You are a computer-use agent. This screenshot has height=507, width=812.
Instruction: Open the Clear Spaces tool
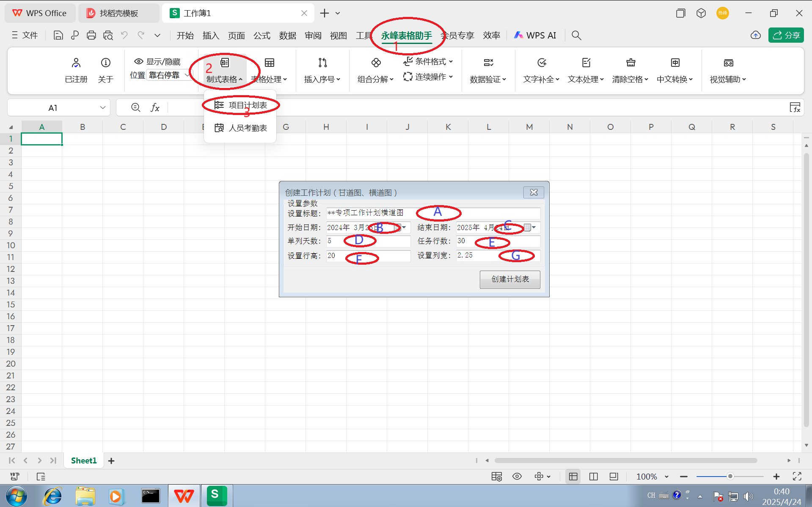pos(630,70)
